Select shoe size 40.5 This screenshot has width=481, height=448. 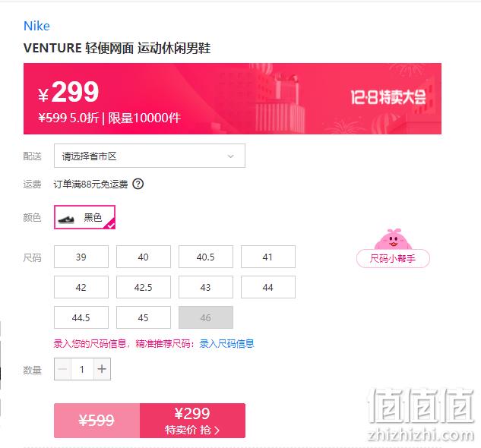(x=205, y=257)
